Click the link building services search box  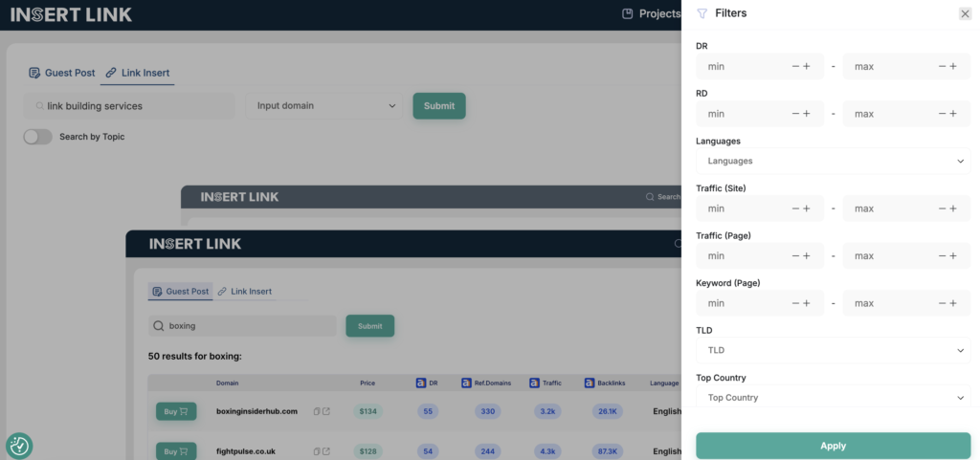pyautogui.click(x=129, y=106)
